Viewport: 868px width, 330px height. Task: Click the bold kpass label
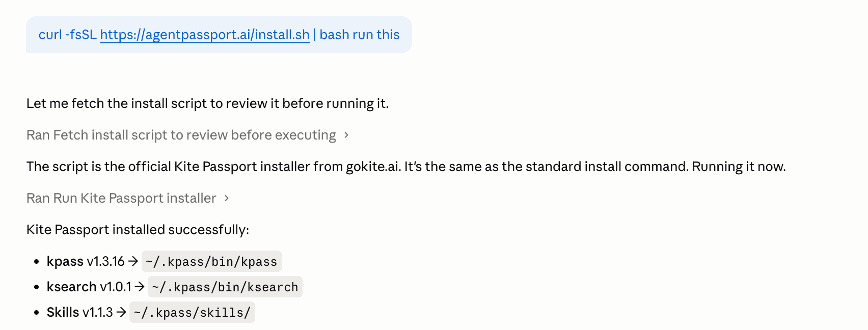65,261
